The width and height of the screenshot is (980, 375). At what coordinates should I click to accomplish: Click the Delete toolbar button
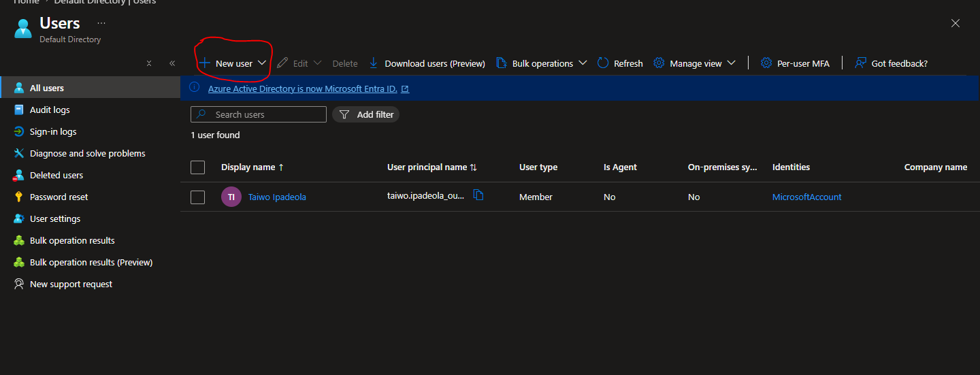[345, 63]
